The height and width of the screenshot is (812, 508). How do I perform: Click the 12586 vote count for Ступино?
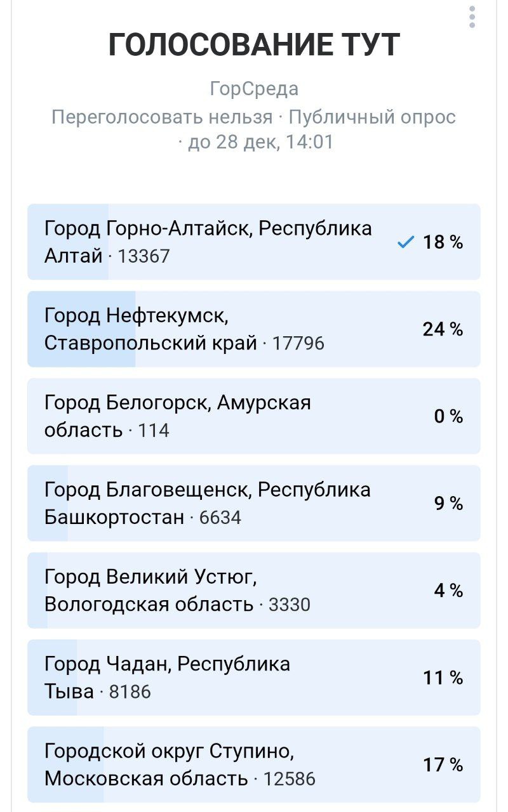tap(290, 779)
